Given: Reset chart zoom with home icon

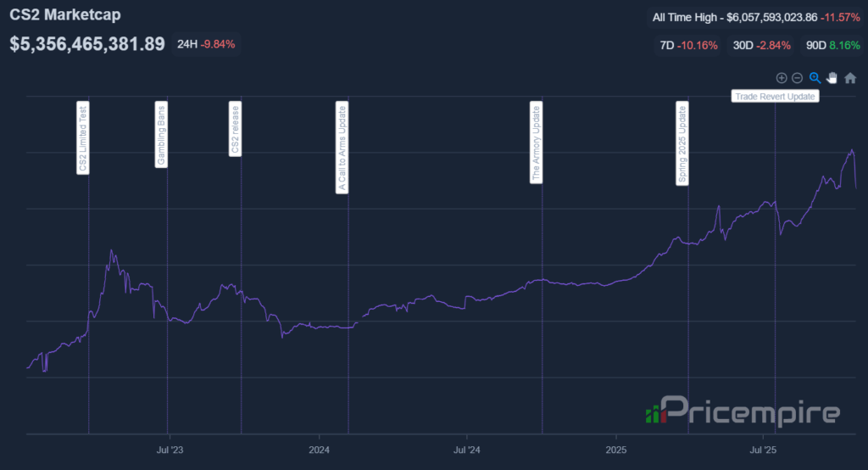Looking at the screenshot, I should (850, 78).
